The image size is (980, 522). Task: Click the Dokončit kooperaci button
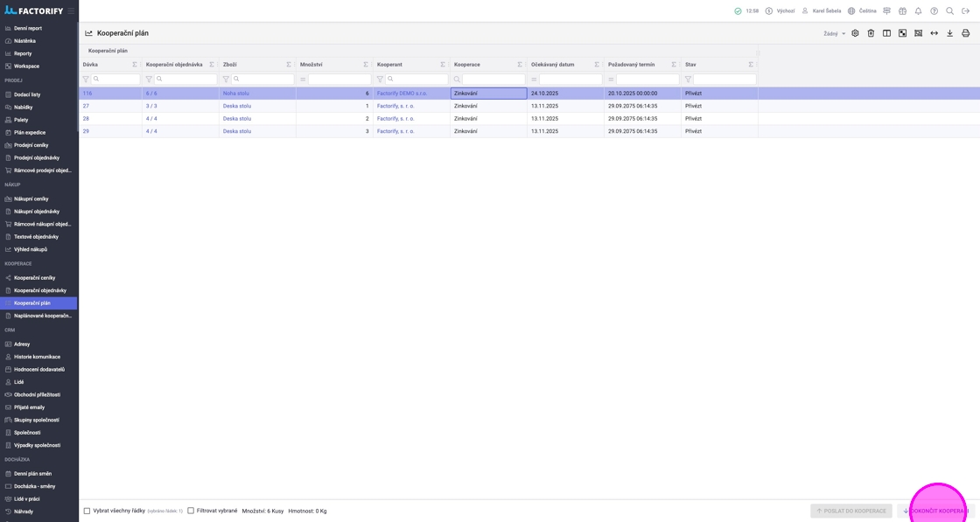coord(935,511)
